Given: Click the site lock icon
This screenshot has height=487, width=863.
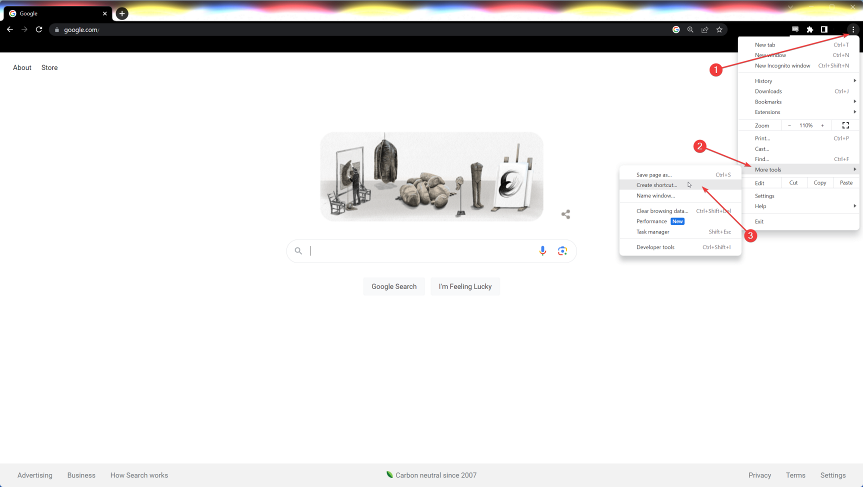Looking at the screenshot, I should 57,30.
